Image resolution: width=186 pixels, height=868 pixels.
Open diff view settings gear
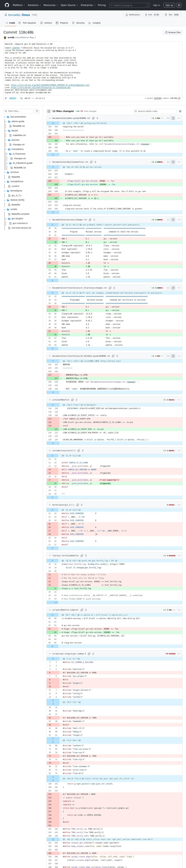pos(180,111)
